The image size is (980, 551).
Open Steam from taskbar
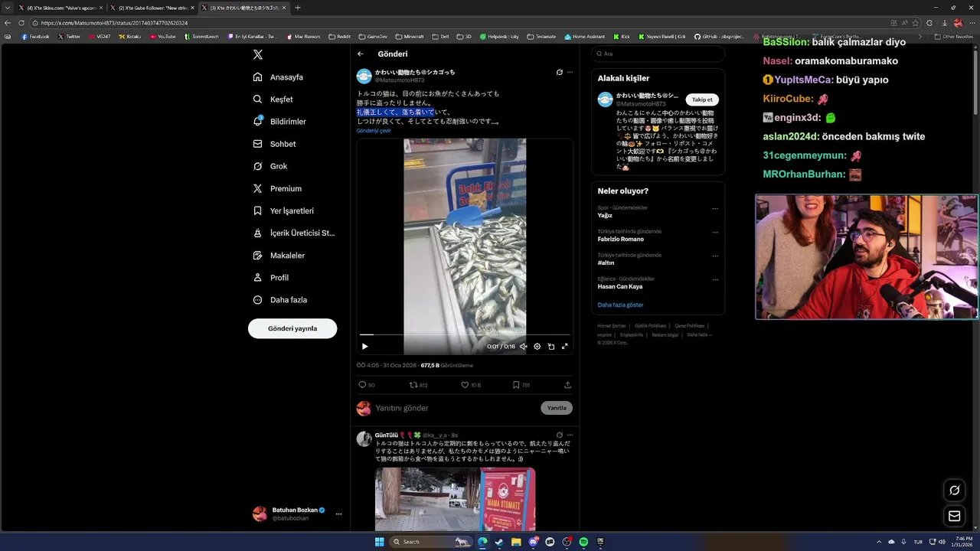click(499, 542)
